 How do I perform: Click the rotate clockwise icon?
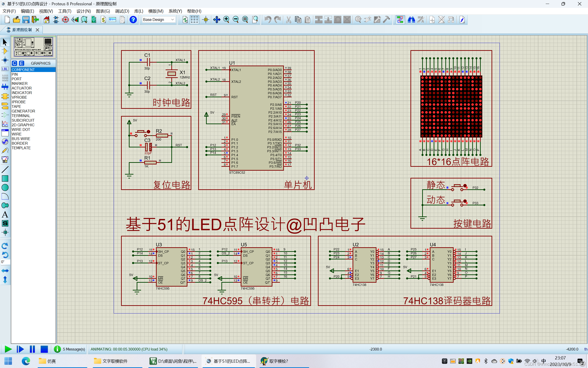[x=5, y=246]
